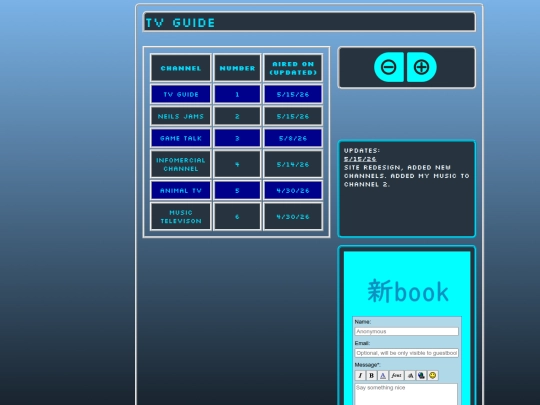Open text color picker in guestbook toolbar
Screen dimensions: 540x405
[383, 375]
